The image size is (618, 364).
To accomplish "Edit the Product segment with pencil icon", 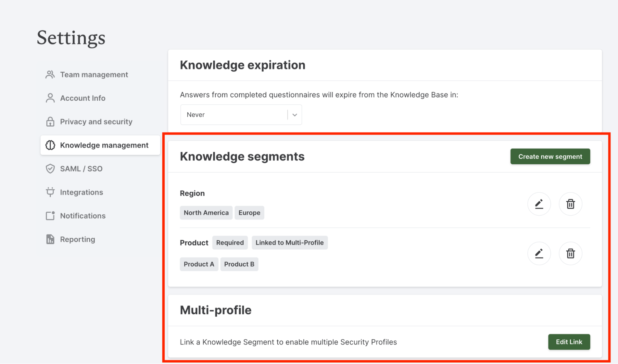I will click(539, 253).
